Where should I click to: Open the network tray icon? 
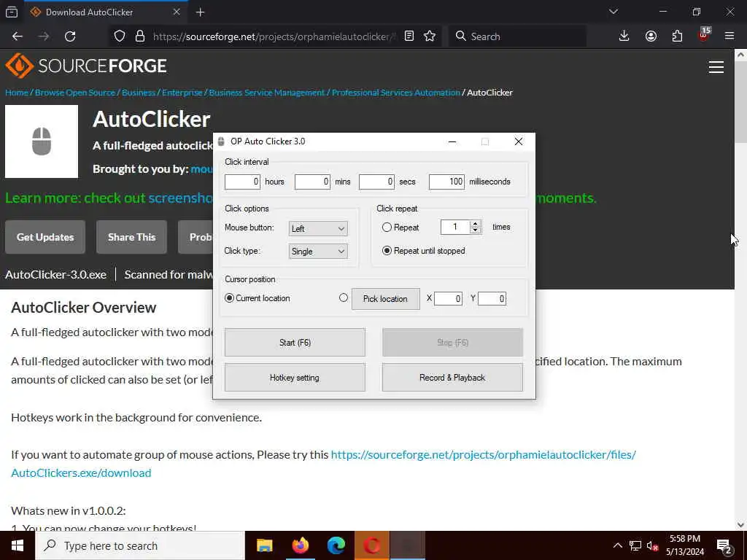(x=635, y=545)
